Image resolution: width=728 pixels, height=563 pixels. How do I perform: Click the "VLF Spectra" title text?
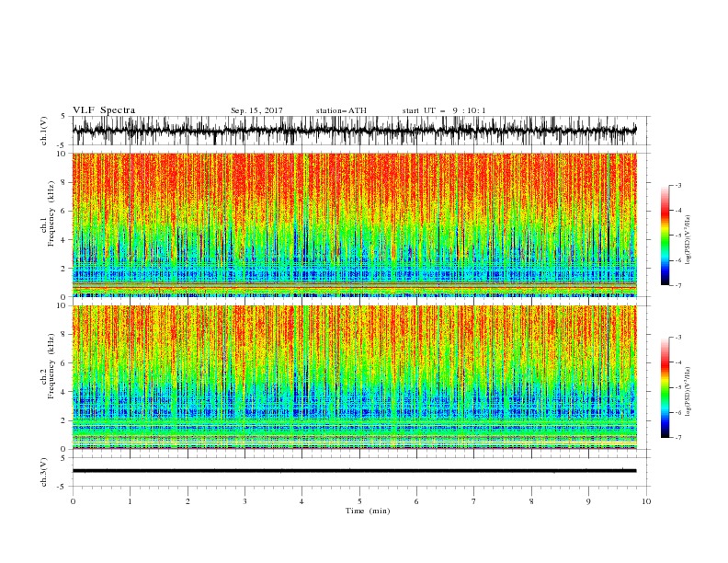point(104,110)
